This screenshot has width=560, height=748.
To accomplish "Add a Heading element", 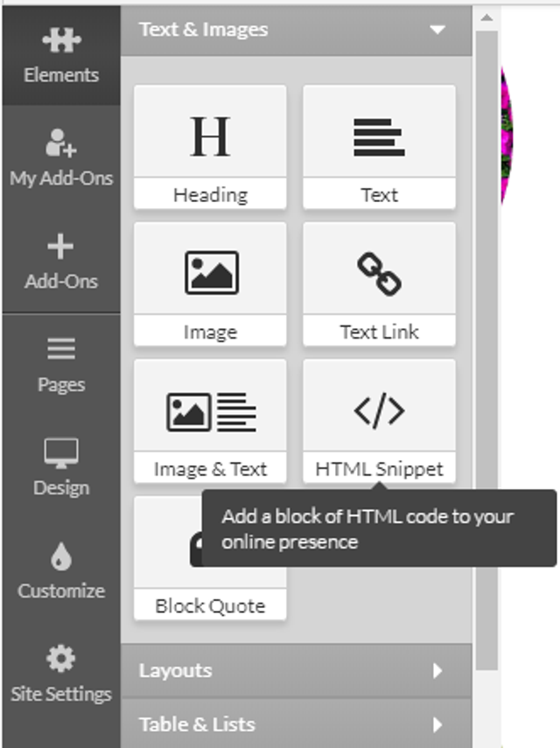I will (x=210, y=147).
